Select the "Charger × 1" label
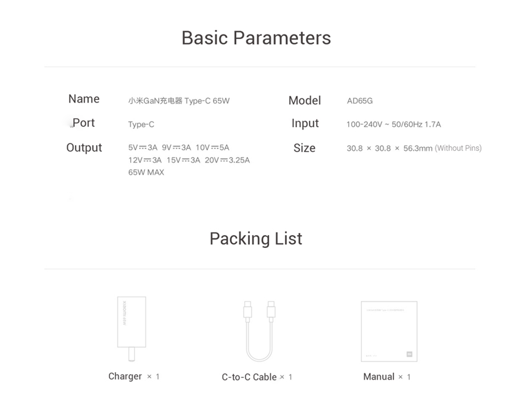515x420 pixels. (134, 377)
